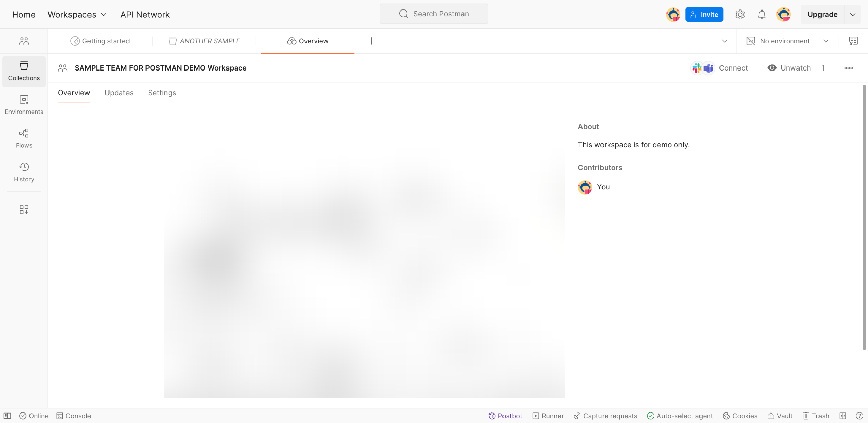The image size is (868, 423).
Task: Open the History sidebar panel
Action: point(24,172)
